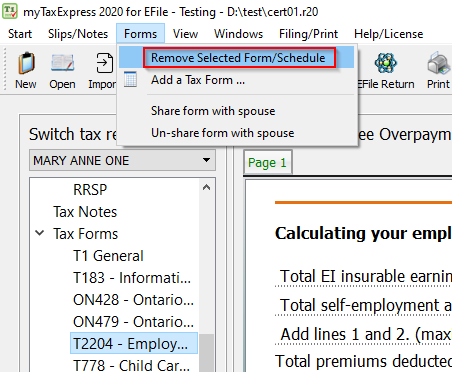Select T1 General in forms tree
The height and width of the screenshot is (372, 452).
(x=108, y=256)
